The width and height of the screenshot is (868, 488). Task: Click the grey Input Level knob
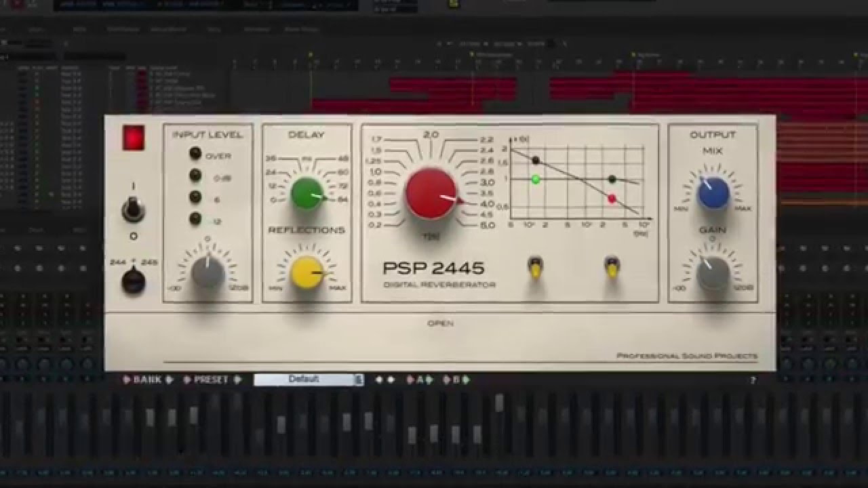point(208,272)
